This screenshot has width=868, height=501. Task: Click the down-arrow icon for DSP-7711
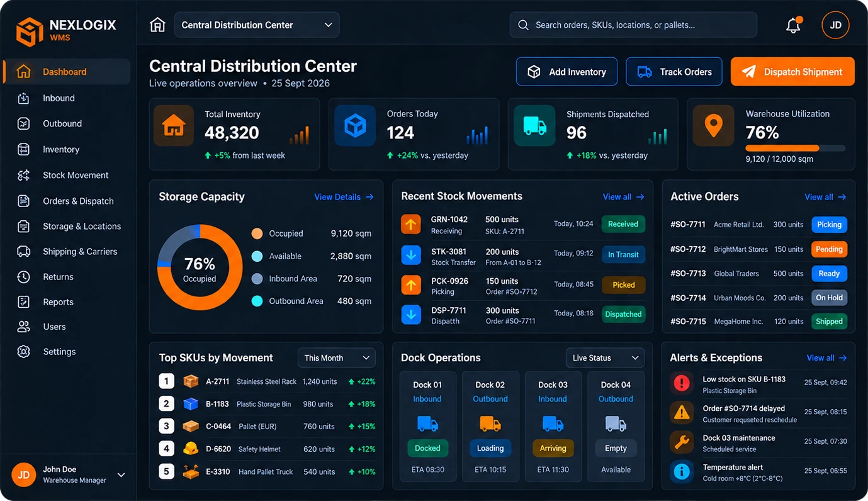click(x=411, y=315)
